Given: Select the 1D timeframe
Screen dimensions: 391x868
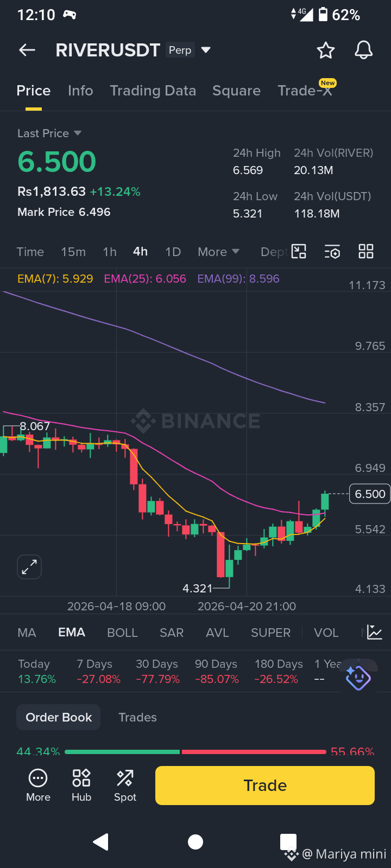Looking at the screenshot, I should click(173, 252).
